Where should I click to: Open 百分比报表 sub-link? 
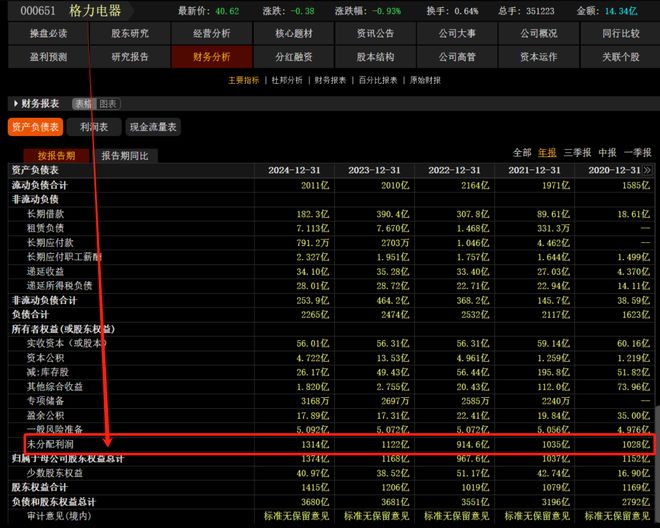tap(375, 80)
